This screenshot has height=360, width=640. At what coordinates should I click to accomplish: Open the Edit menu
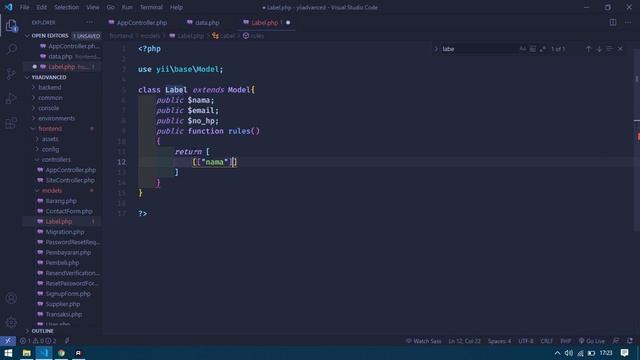[42, 7]
